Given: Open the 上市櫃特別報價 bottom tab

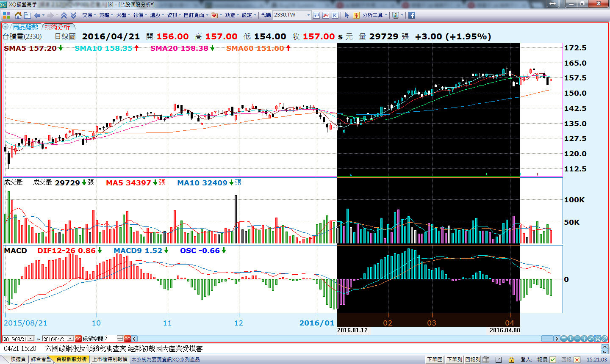Looking at the screenshot, I should 110,359.
